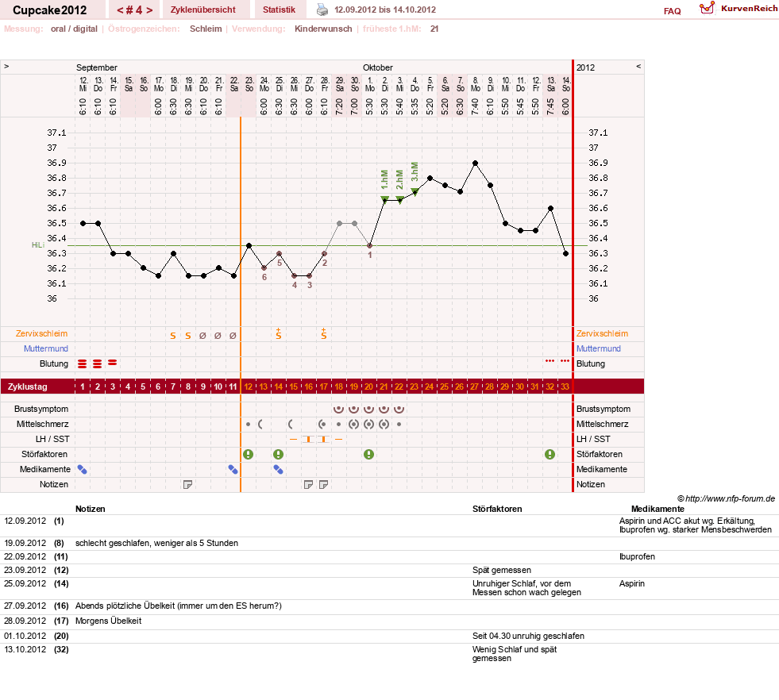
Task: Click 'Seit 04.30 unruhig geschlafen' entry
Action: [x=528, y=636]
